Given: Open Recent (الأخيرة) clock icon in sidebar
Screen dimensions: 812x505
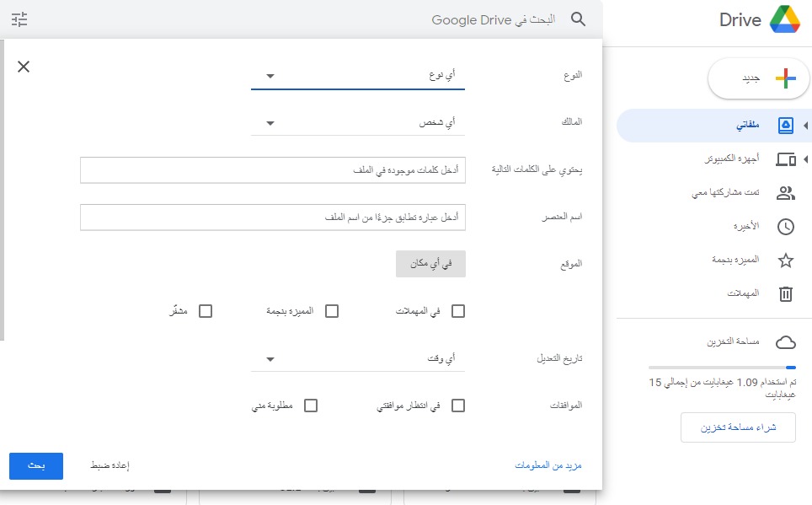Looking at the screenshot, I should [x=785, y=226].
